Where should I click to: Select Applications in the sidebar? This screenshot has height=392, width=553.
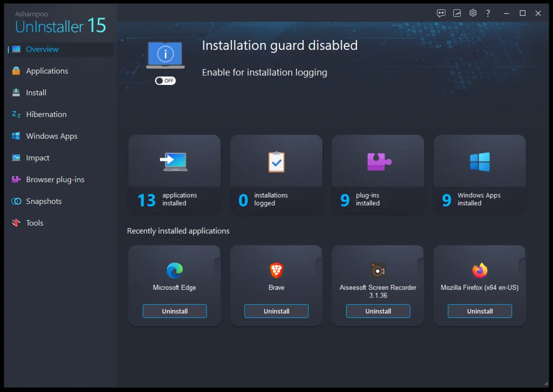(47, 71)
